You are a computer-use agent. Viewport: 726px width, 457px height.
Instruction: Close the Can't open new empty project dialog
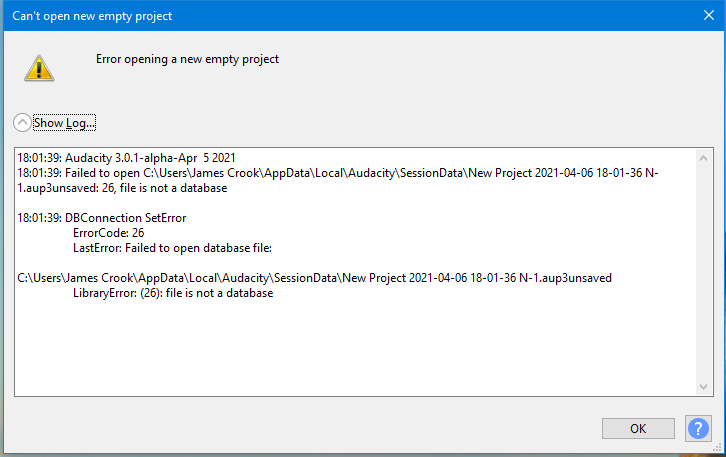click(709, 15)
